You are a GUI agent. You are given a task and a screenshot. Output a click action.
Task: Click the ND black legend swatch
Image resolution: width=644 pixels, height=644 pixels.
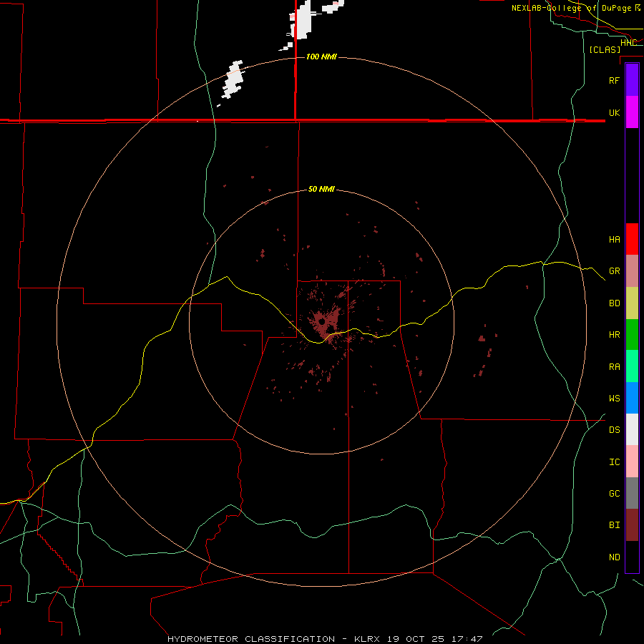[x=632, y=557]
